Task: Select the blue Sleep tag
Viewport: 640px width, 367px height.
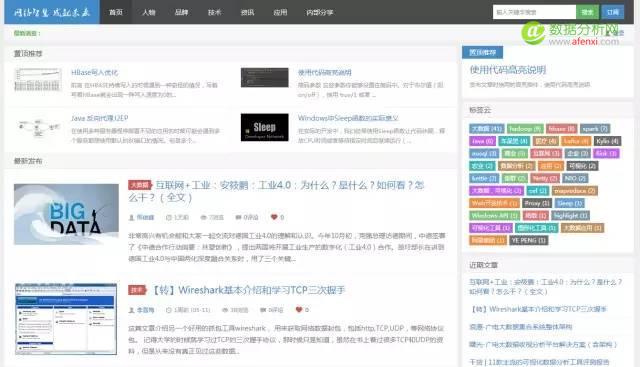Action: (x=569, y=203)
